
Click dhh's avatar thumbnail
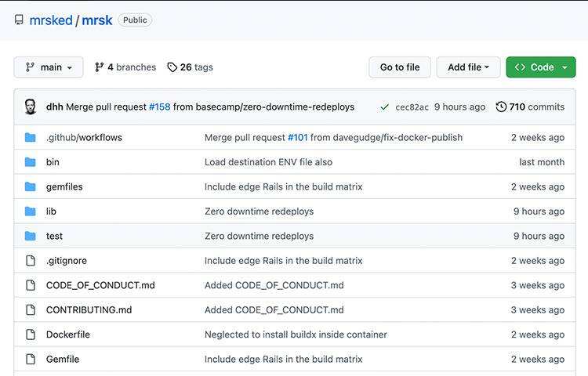pos(31,107)
